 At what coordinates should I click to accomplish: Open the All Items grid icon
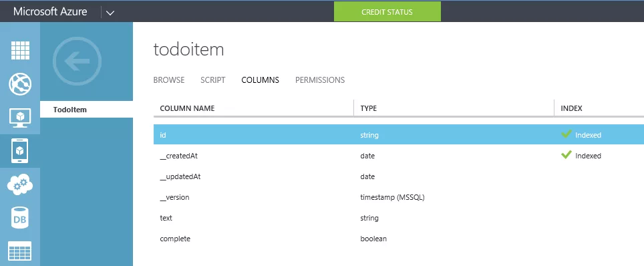[x=20, y=51]
